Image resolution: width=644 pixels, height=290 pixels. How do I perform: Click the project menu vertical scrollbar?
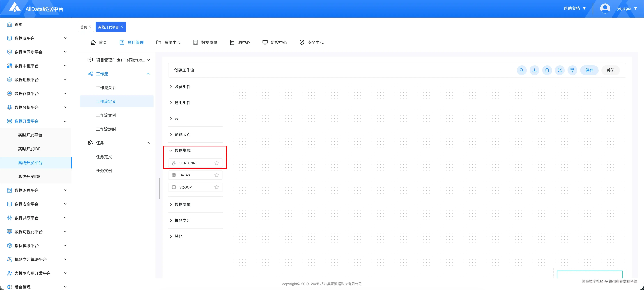click(159, 188)
